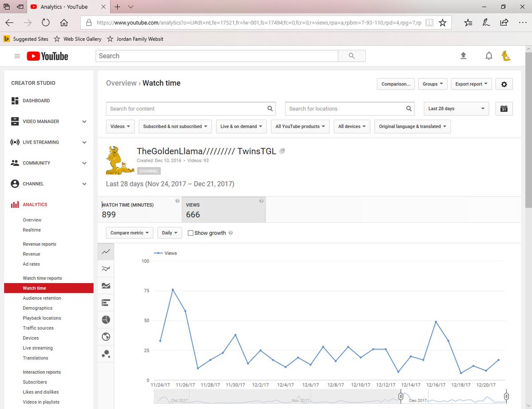The width and height of the screenshot is (532, 409).
Task: Click the YouTube search magnifier button
Action: point(352,56)
